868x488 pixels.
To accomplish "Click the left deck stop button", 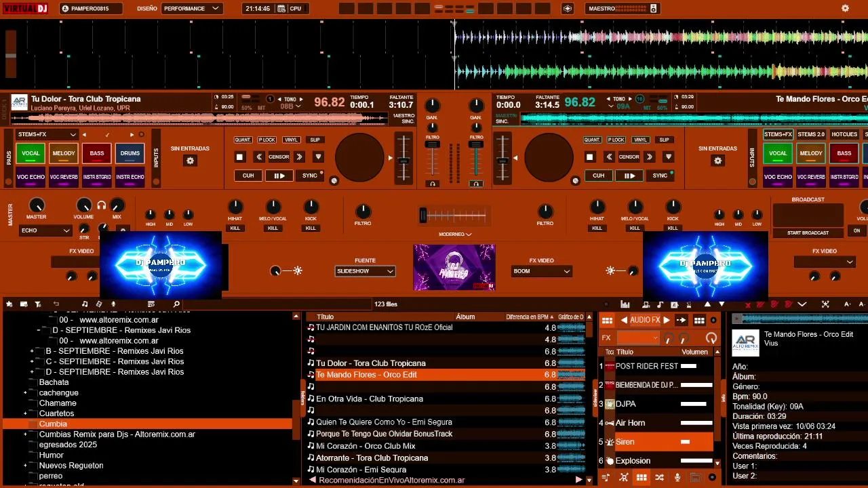I will click(239, 157).
